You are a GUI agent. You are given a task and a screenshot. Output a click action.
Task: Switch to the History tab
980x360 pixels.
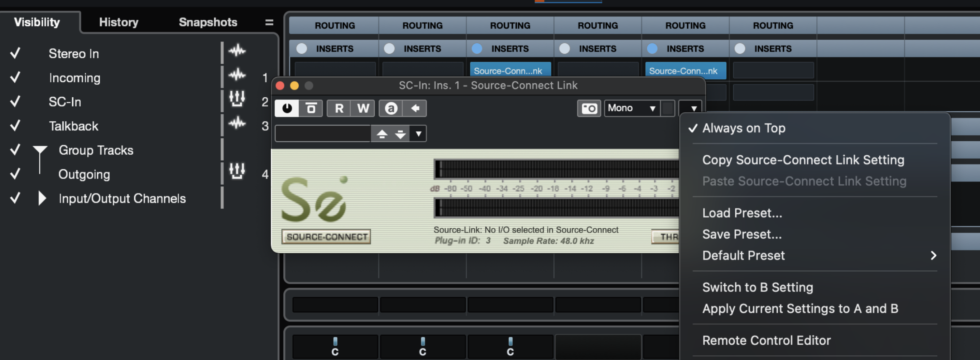click(119, 22)
